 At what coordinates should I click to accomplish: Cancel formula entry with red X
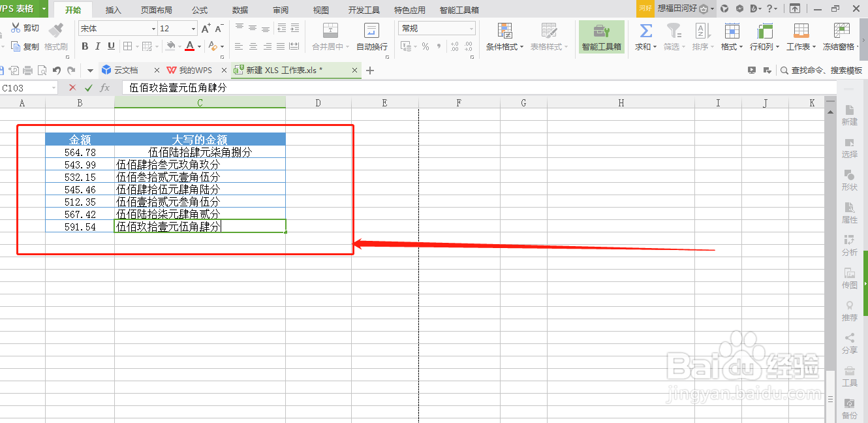pos(72,87)
